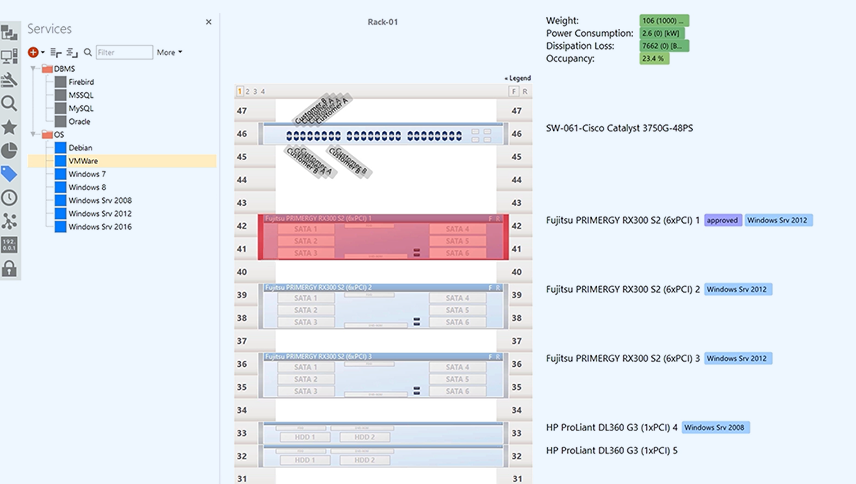The height and width of the screenshot is (484, 856).
Task: Click the Legend link
Action: [517, 78]
